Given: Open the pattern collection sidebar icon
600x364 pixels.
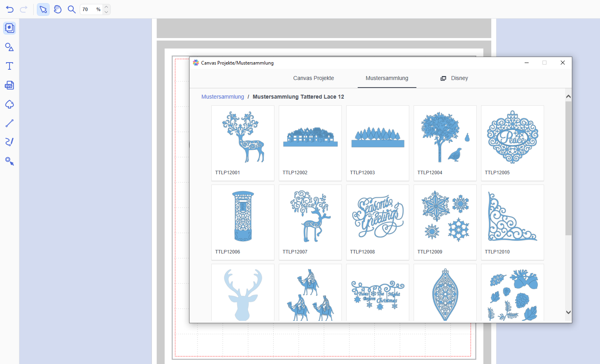Looking at the screenshot, I should (10, 28).
